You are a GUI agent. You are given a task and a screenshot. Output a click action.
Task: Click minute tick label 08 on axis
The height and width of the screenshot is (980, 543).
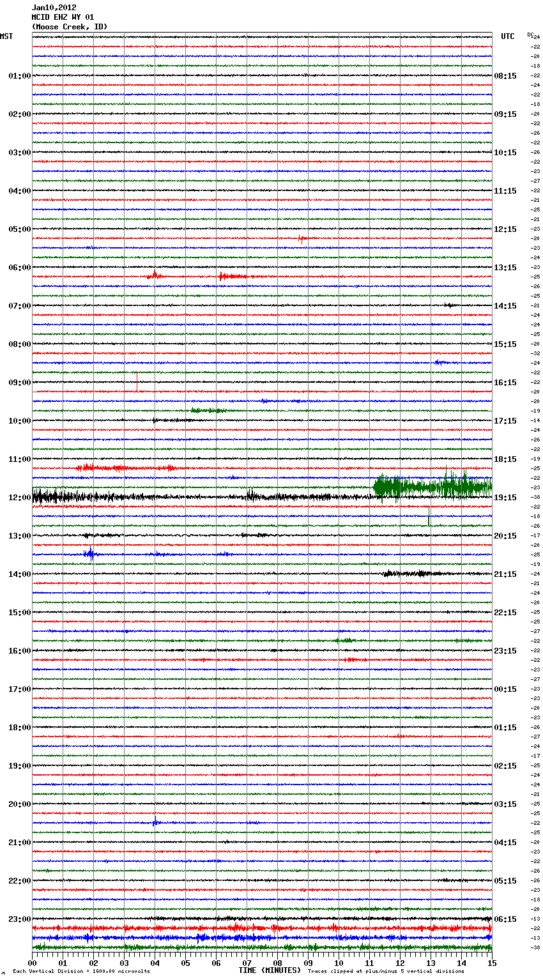point(277,963)
